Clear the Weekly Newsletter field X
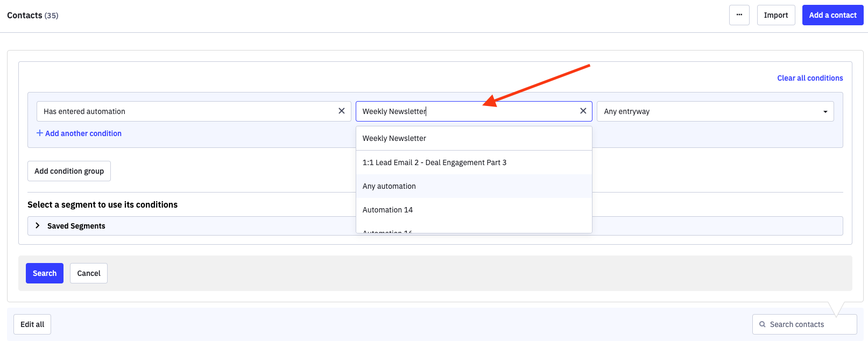The image size is (868, 341). (x=583, y=111)
